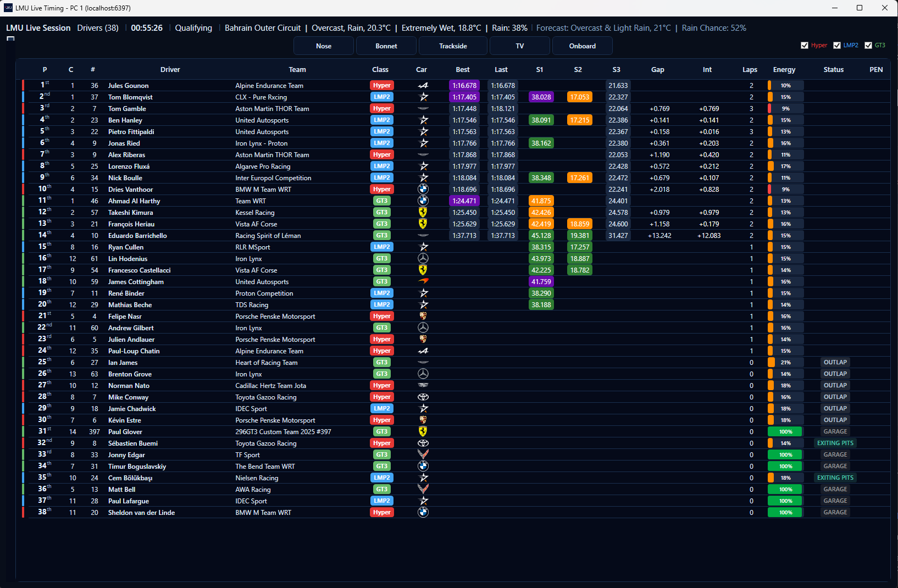The image size is (898, 588).
Task: Click Jules Gounon's 10% energy bar
Action: pos(785,86)
